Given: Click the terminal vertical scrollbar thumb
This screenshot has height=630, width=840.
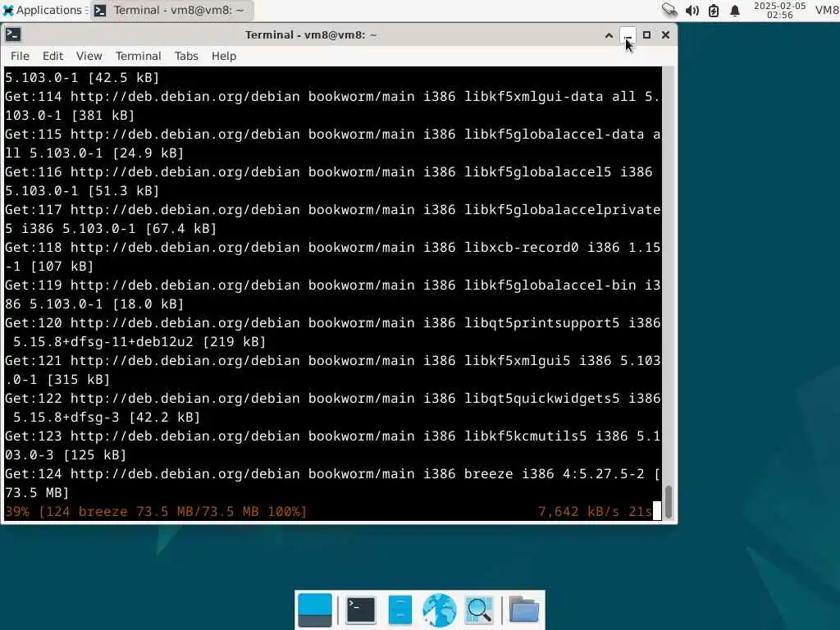Looking at the screenshot, I should 669,502.
